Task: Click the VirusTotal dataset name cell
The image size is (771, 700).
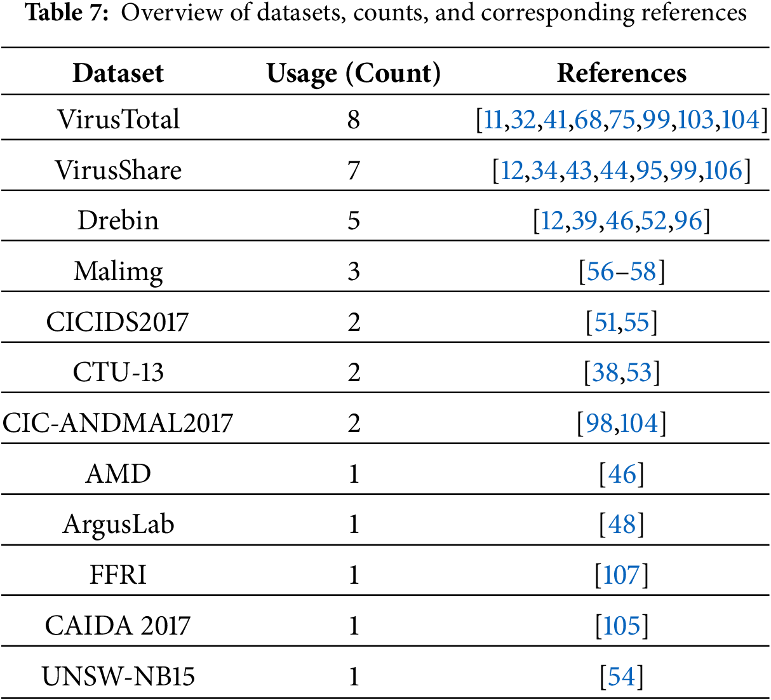Action: (x=118, y=119)
